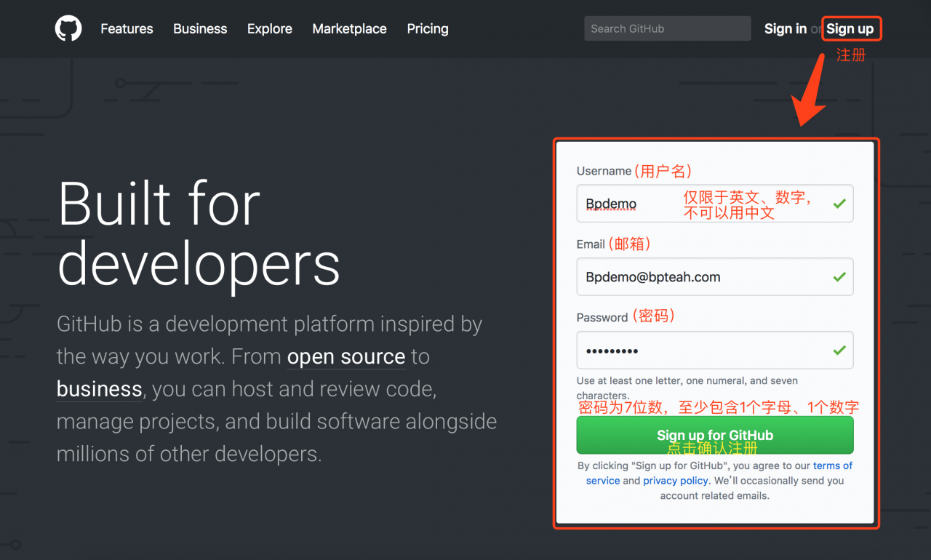Click the Username label text
931x560 pixels.
point(604,171)
